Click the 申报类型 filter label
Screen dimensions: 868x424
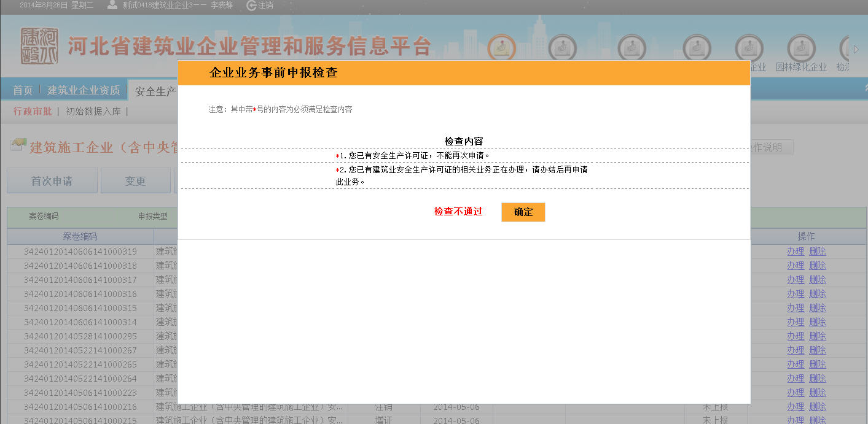click(x=153, y=217)
